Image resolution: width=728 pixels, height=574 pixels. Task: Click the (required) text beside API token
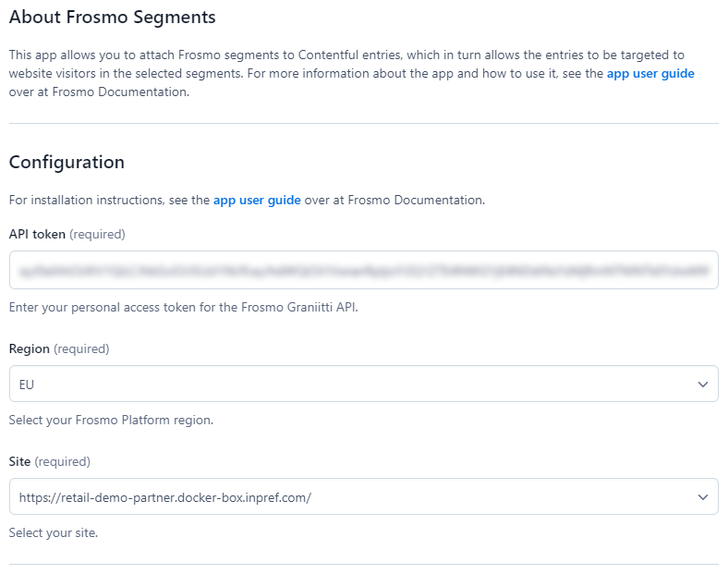(x=97, y=235)
